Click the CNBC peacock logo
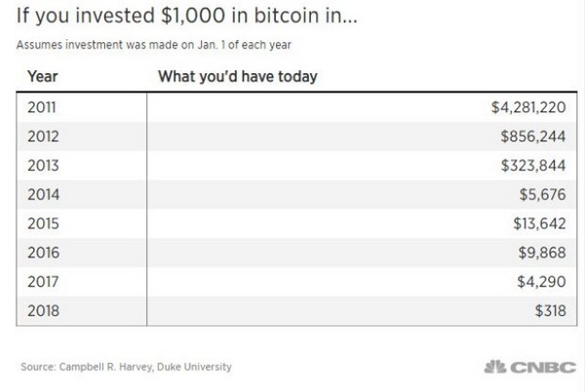The height and width of the screenshot is (392, 585). (x=495, y=367)
